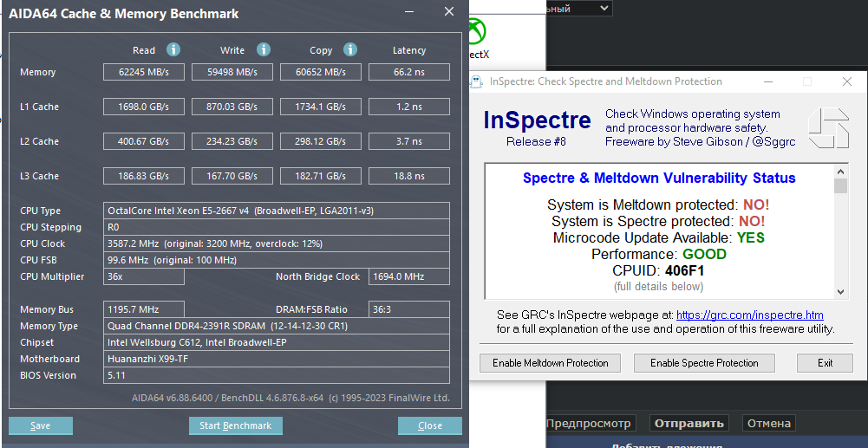
Task: Click DRAM:FSB Ratio value 36:3
Action: tap(409, 309)
